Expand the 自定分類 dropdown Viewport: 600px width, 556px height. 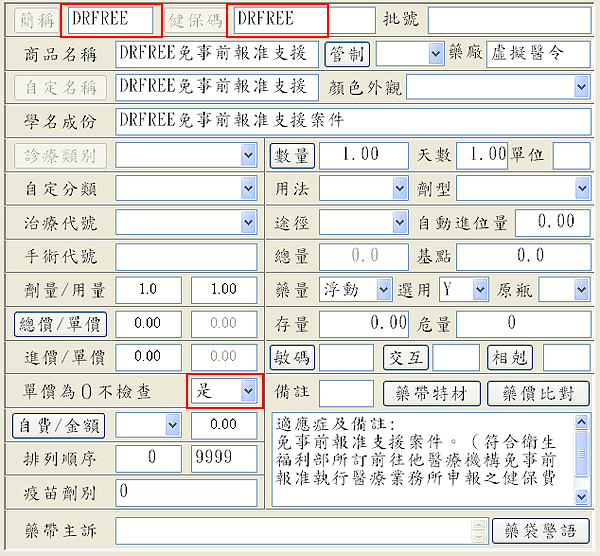point(249,189)
